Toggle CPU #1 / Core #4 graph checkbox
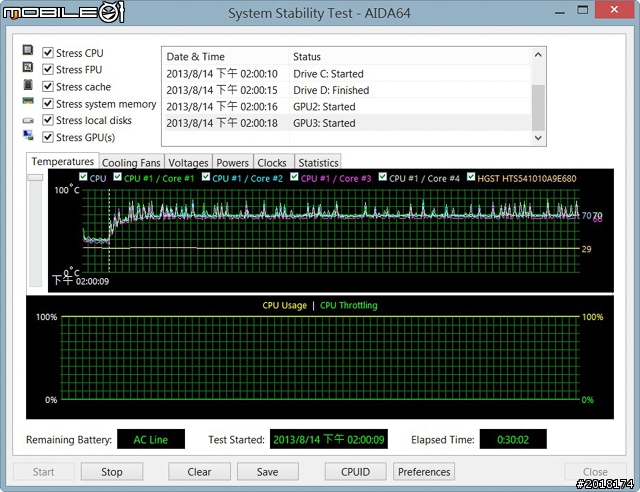The width and height of the screenshot is (640, 492). coord(382,177)
